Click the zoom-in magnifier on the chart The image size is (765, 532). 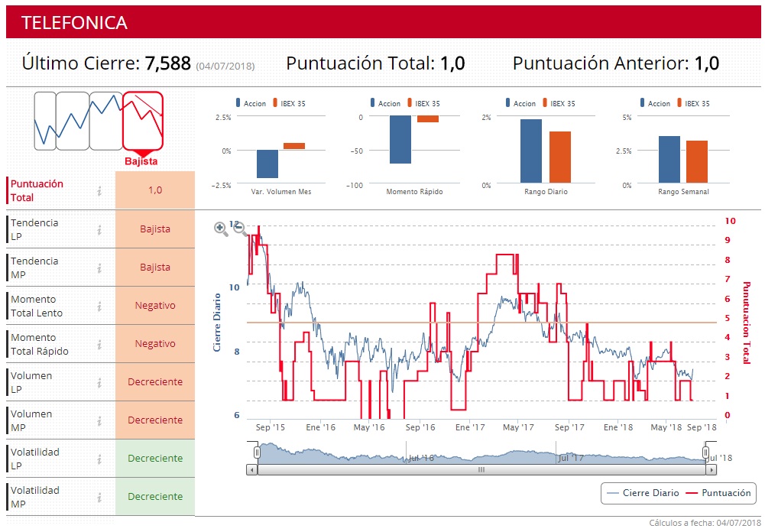[221, 229]
